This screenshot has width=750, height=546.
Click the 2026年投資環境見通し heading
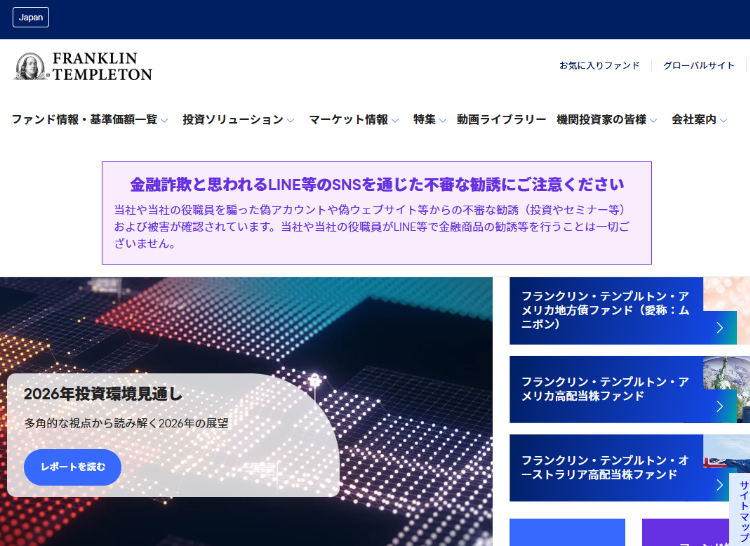[103, 394]
